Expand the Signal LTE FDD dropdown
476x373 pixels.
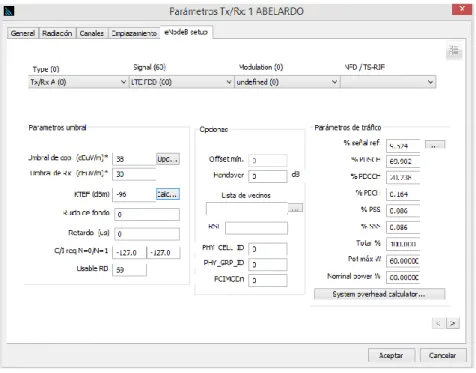point(181,82)
